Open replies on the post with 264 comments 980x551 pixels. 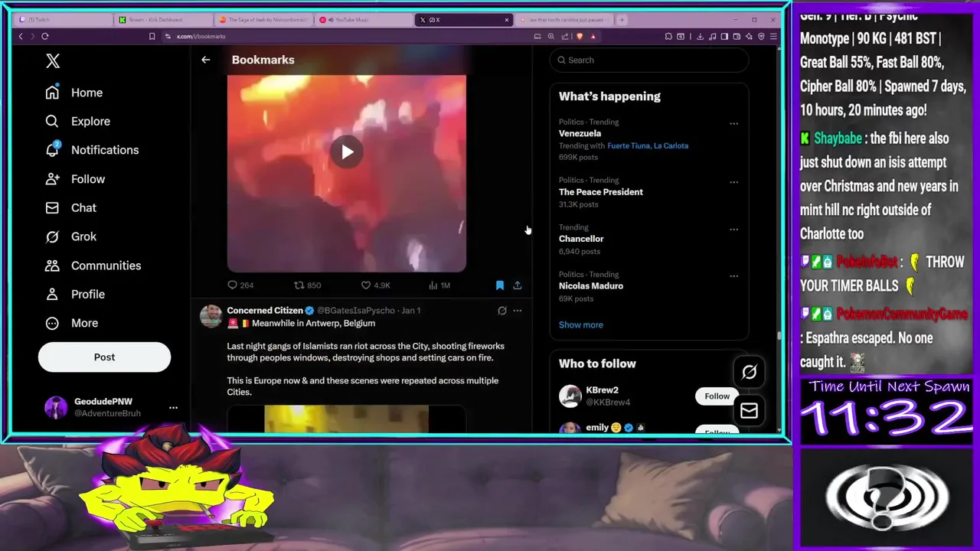pos(240,285)
